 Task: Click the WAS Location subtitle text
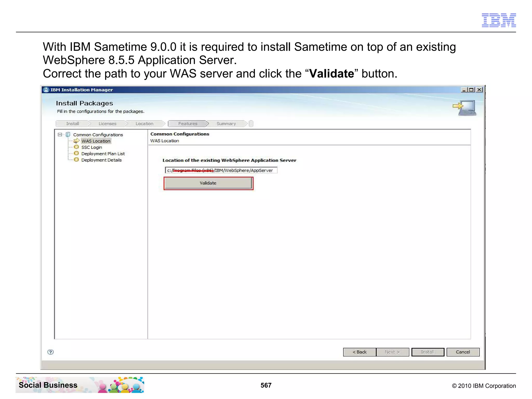pos(165,141)
